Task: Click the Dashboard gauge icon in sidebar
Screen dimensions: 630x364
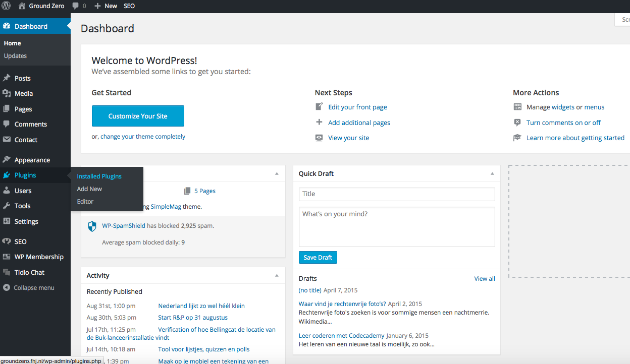Action: (x=7, y=26)
